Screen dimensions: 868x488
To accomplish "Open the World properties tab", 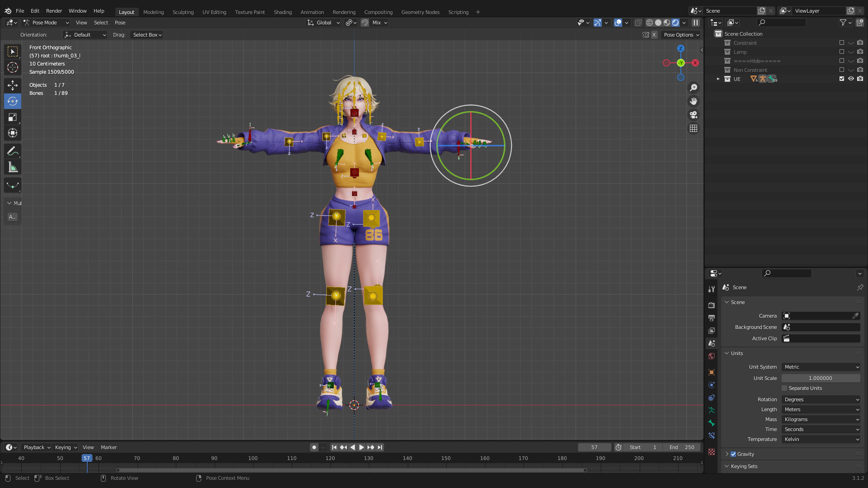I will [712, 356].
